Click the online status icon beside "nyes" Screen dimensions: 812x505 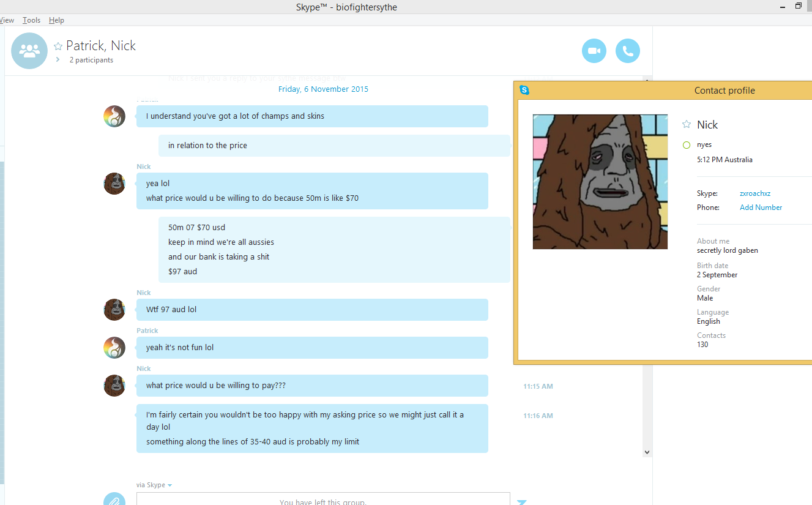(687, 145)
